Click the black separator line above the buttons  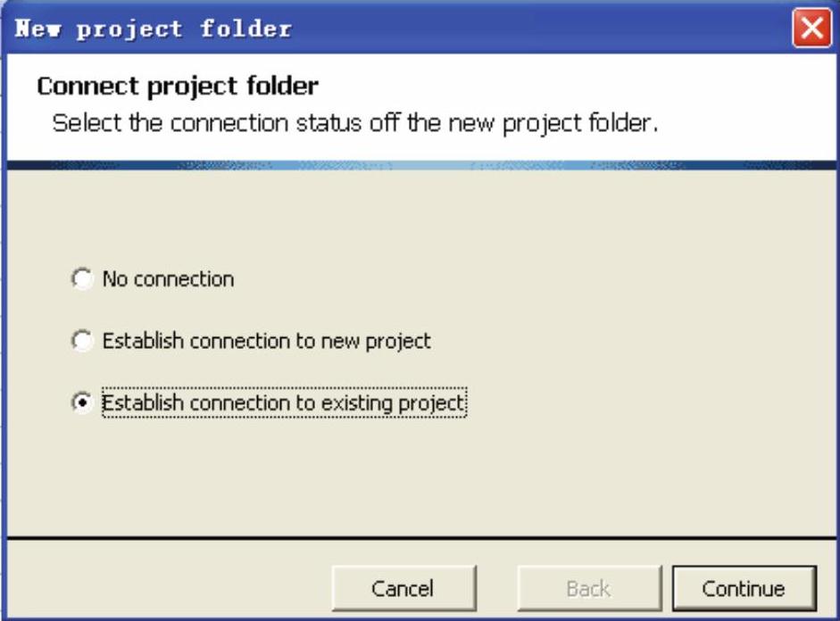point(420,538)
